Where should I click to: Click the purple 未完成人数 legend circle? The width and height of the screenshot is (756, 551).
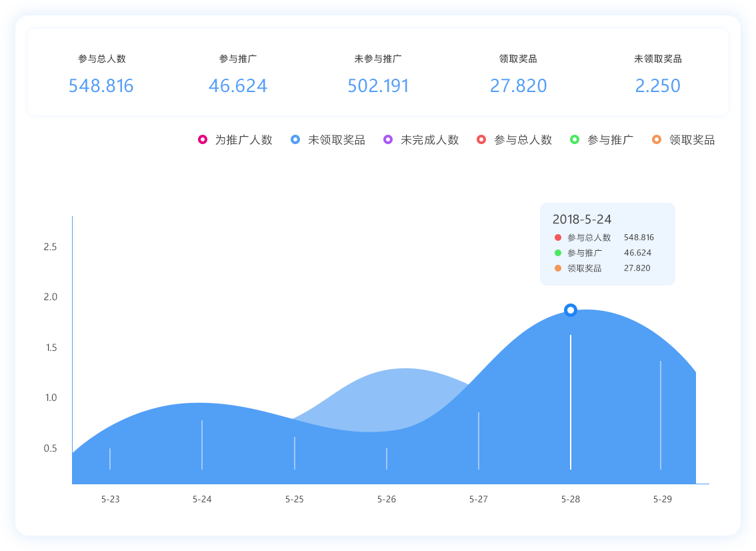point(387,139)
